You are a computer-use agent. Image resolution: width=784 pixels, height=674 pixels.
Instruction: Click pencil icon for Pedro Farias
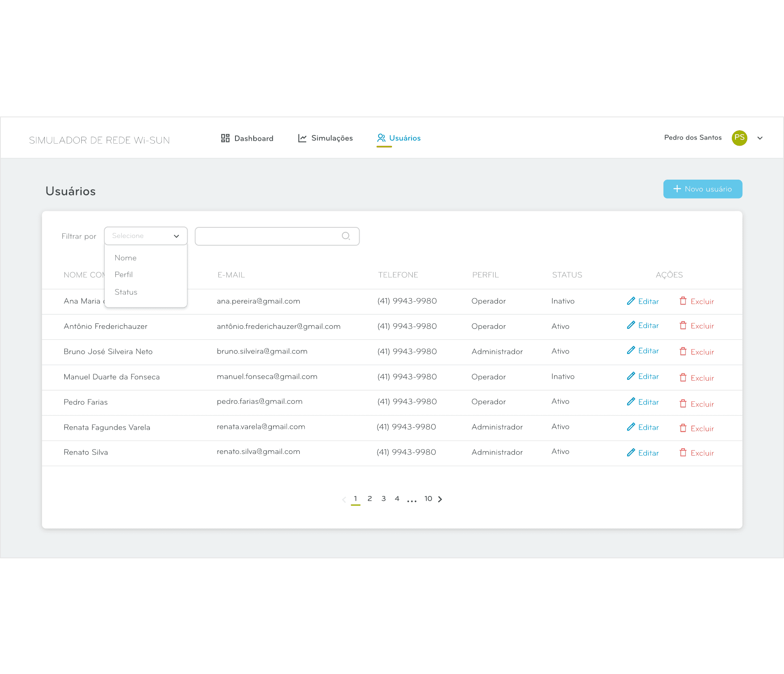pyautogui.click(x=631, y=402)
